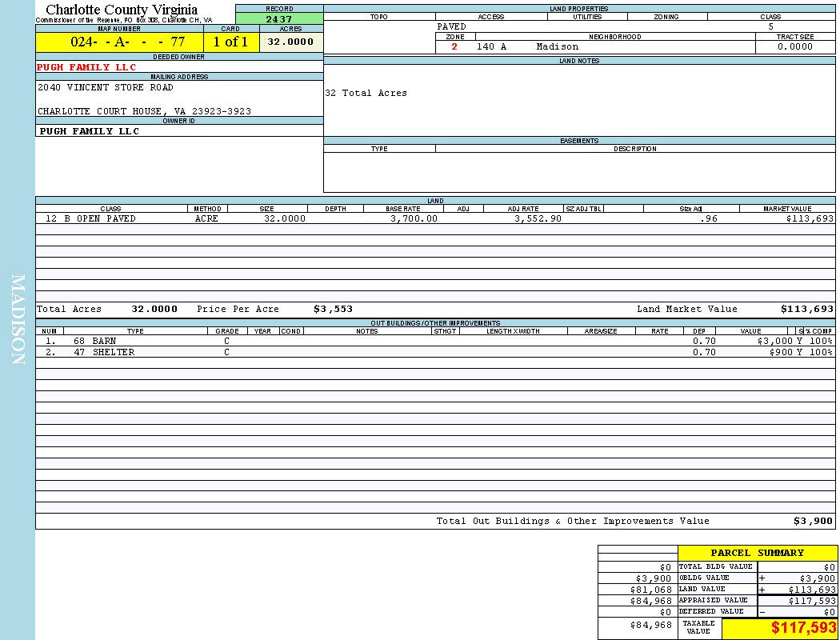
Task: Click the Total Out Buildings value $3,900
Action: click(x=813, y=521)
